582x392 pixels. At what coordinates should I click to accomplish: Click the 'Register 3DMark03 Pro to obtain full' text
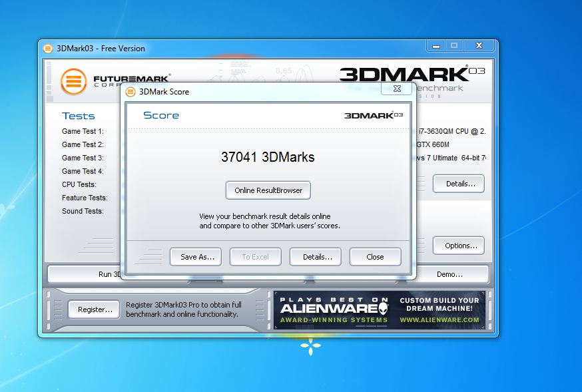tap(184, 305)
